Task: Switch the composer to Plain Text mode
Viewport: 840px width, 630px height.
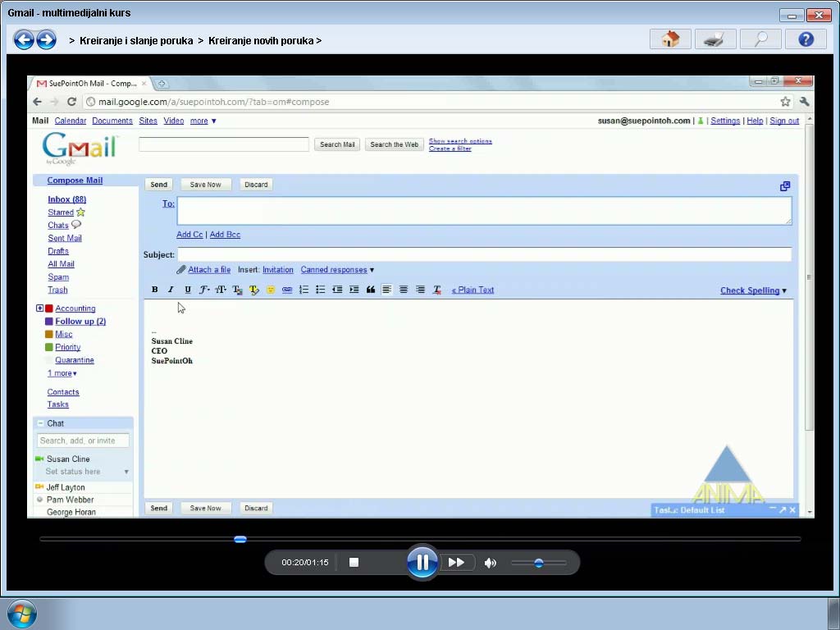Action: 473,290
